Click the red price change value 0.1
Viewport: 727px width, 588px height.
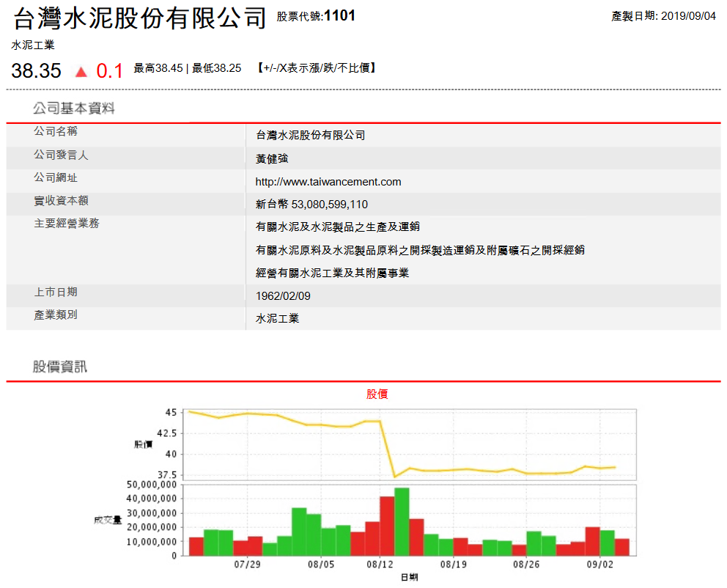[109, 71]
